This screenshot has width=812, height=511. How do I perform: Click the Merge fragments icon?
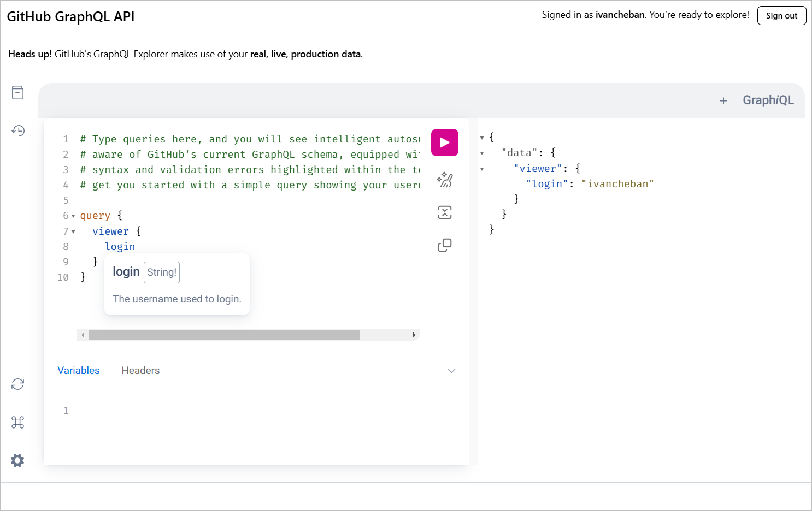[x=445, y=212]
